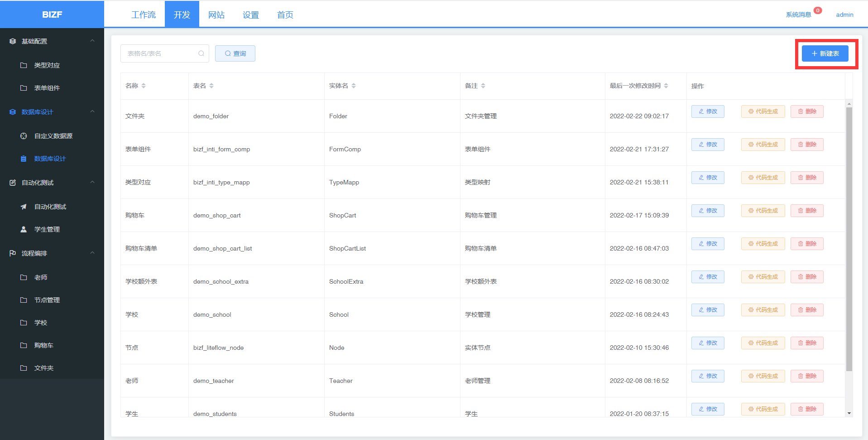This screenshot has width=868, height=440.
Task: Create a table with 新建表 button
Action: [825, 53]
